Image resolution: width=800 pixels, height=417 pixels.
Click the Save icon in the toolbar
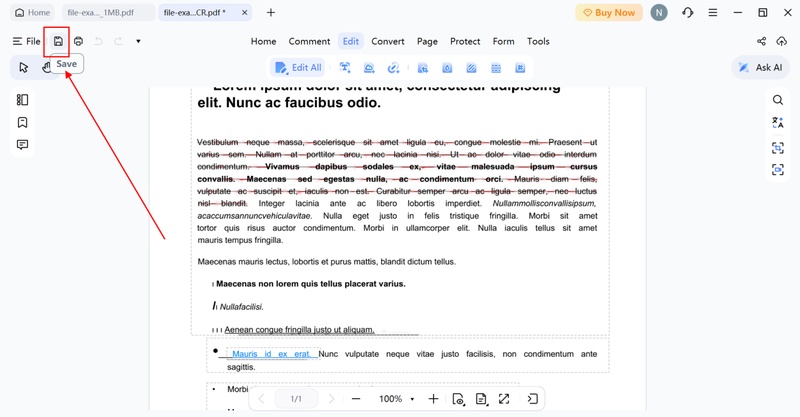tap(58, 41)
